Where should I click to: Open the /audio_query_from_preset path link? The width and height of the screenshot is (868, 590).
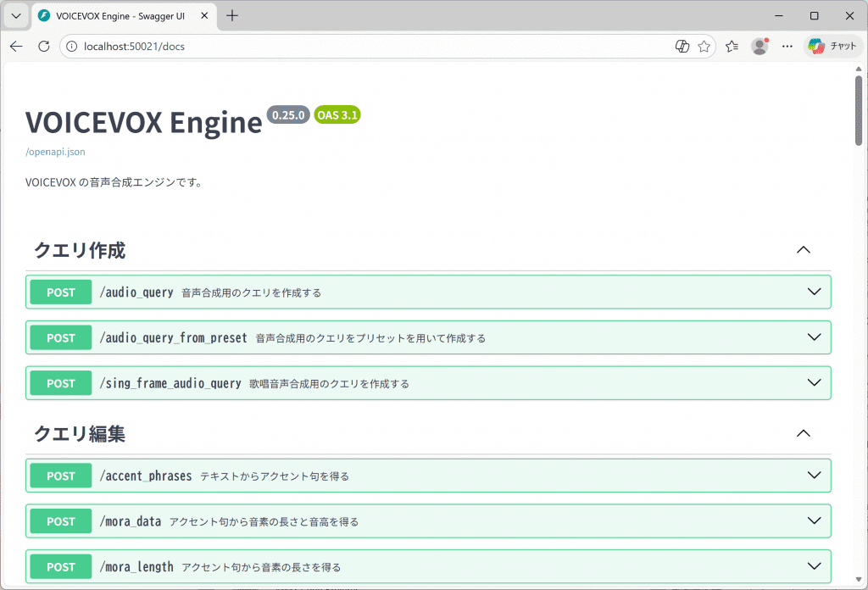click(173, 337)
